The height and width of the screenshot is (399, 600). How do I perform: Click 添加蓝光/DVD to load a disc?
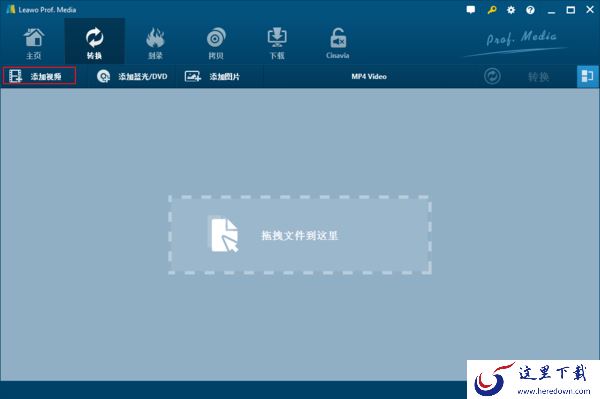(132, 77)
